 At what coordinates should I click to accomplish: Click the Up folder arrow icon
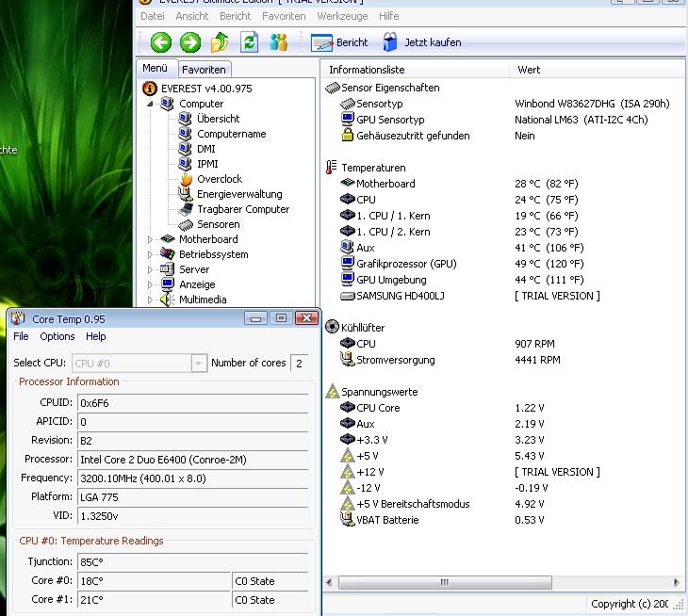[x=220, y=42]
